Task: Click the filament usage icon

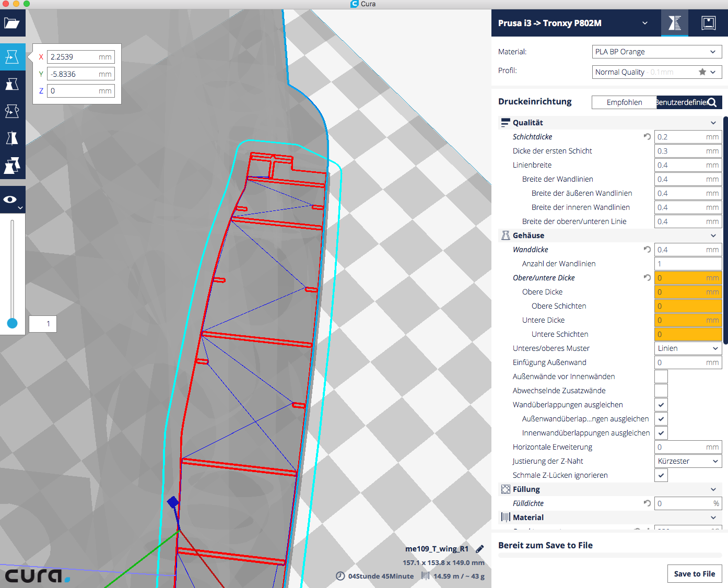Action: [425, 576]
